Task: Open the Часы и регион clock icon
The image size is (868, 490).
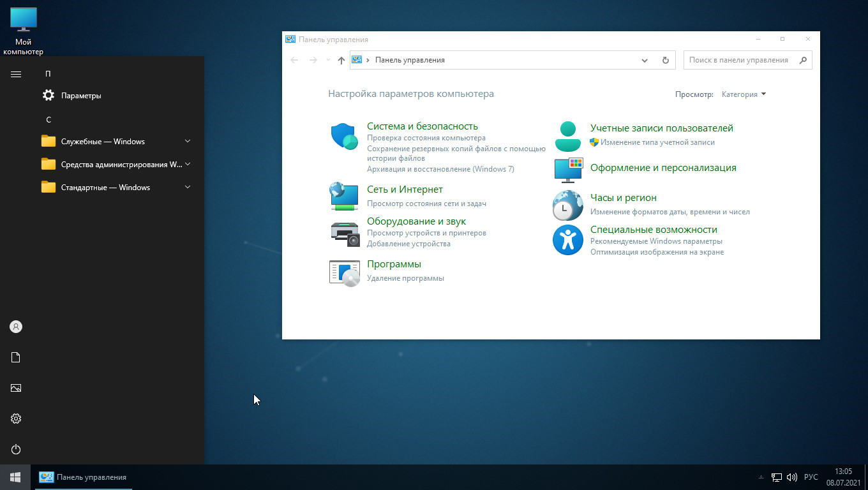Action: [567, 205]
